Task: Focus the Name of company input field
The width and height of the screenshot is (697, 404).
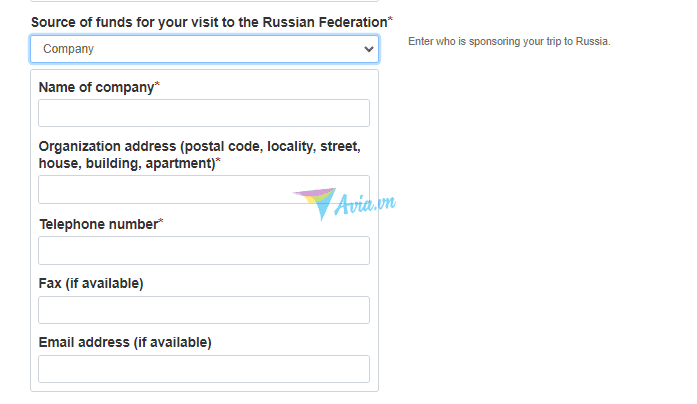Action: [x=204, y=113]
